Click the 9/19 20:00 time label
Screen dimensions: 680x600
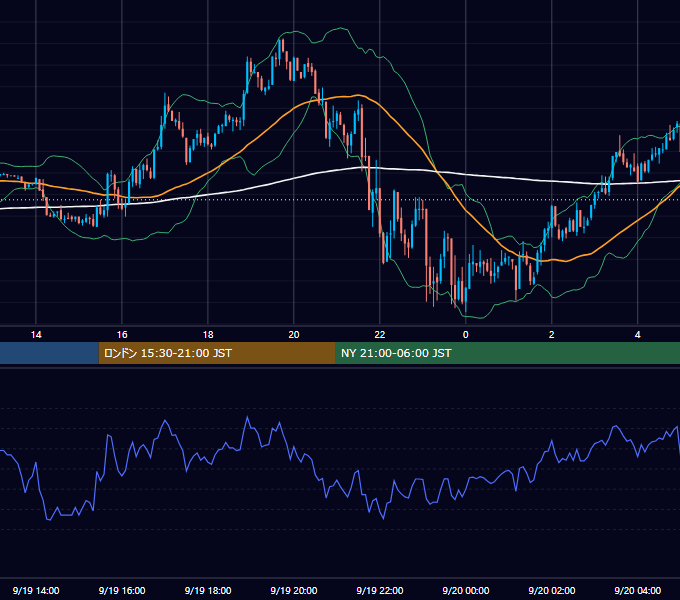pyautogui.click(x=294, y=590)
